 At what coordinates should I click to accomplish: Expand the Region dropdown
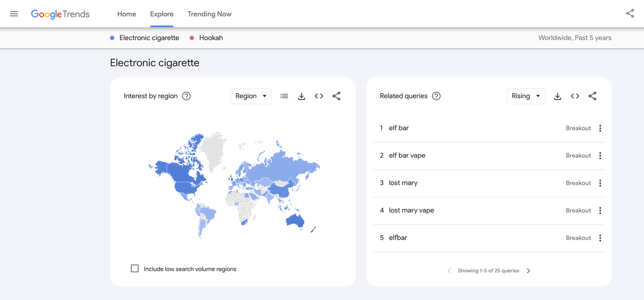coord(251,96)
